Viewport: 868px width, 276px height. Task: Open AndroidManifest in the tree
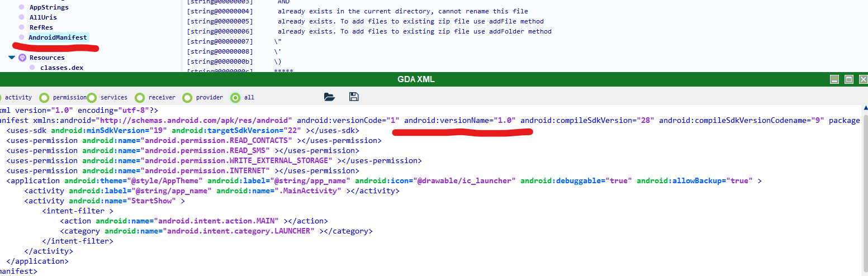pyautogui.click(x=58, y=37)
